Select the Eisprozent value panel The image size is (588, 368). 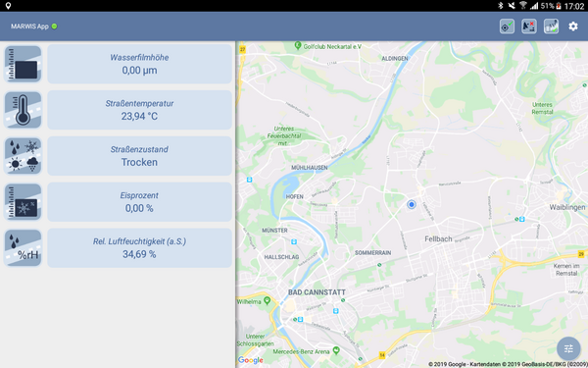pos(139,202)
